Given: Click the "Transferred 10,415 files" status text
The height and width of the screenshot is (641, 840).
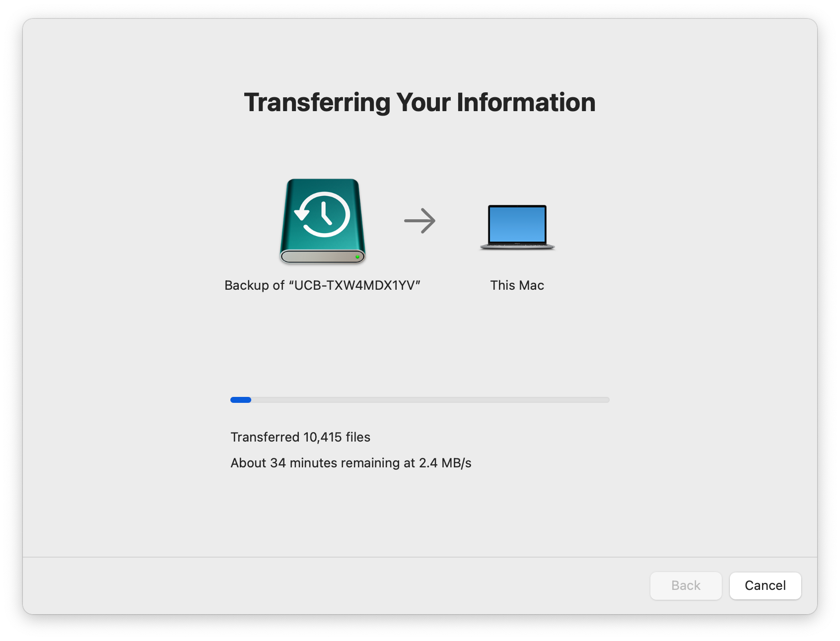Looking at the screenshot, I should 300,437.
